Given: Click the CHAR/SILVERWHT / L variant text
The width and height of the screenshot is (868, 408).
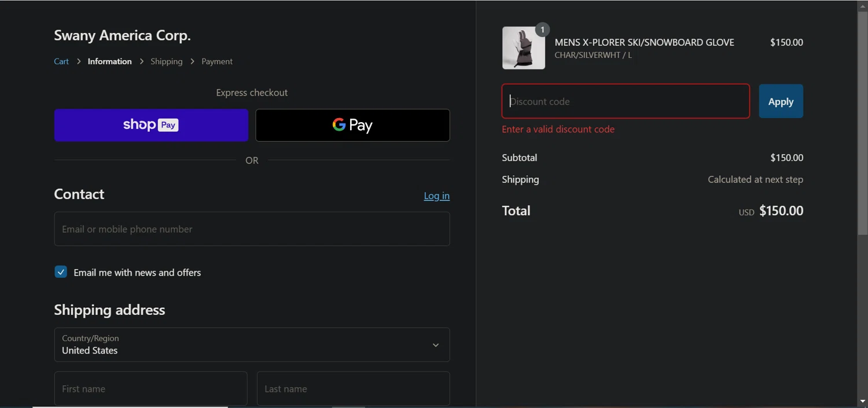Looking at the screenshot, I should click(593, 55).
